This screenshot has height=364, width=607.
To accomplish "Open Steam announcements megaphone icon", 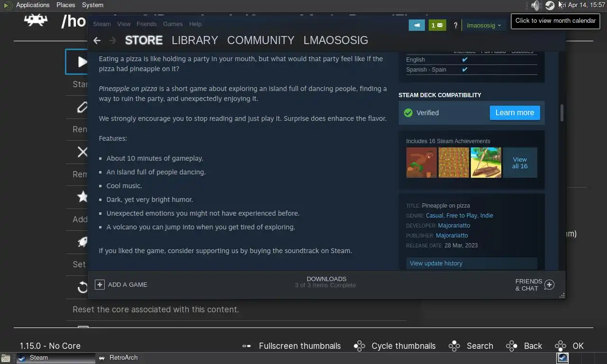I will [417, 25].
